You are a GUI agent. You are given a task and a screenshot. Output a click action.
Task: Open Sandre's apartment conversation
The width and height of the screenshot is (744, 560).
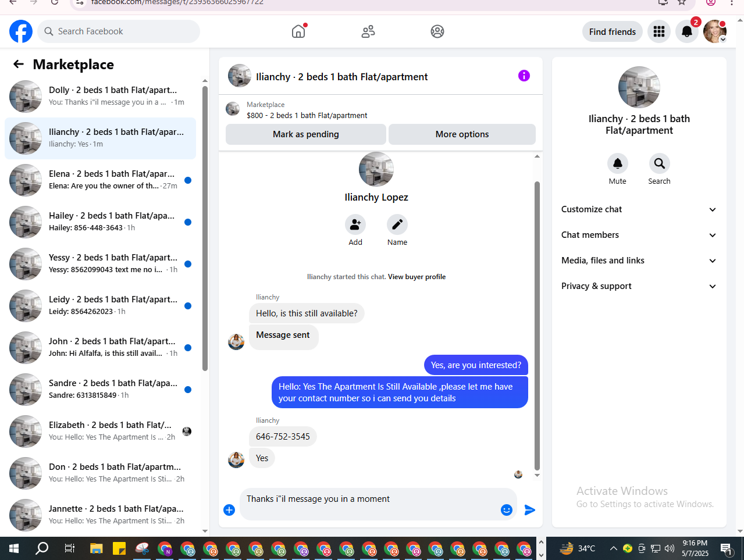101,390
